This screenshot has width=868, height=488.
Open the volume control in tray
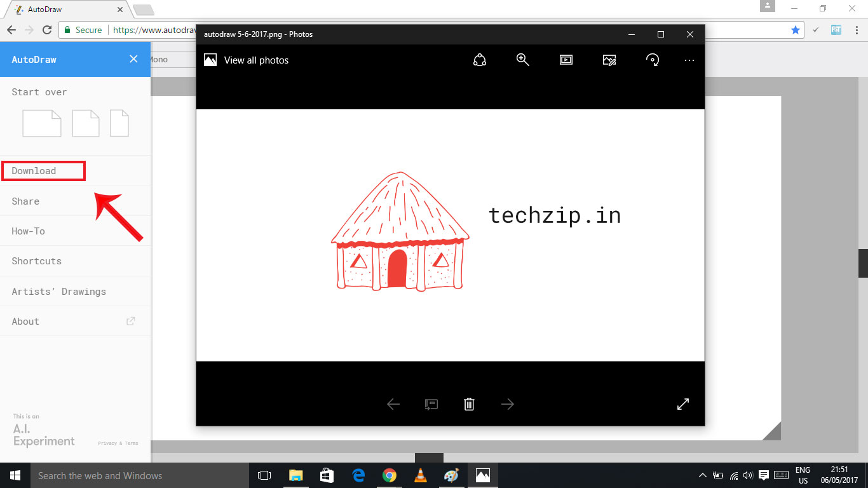(x=748, y=475)
